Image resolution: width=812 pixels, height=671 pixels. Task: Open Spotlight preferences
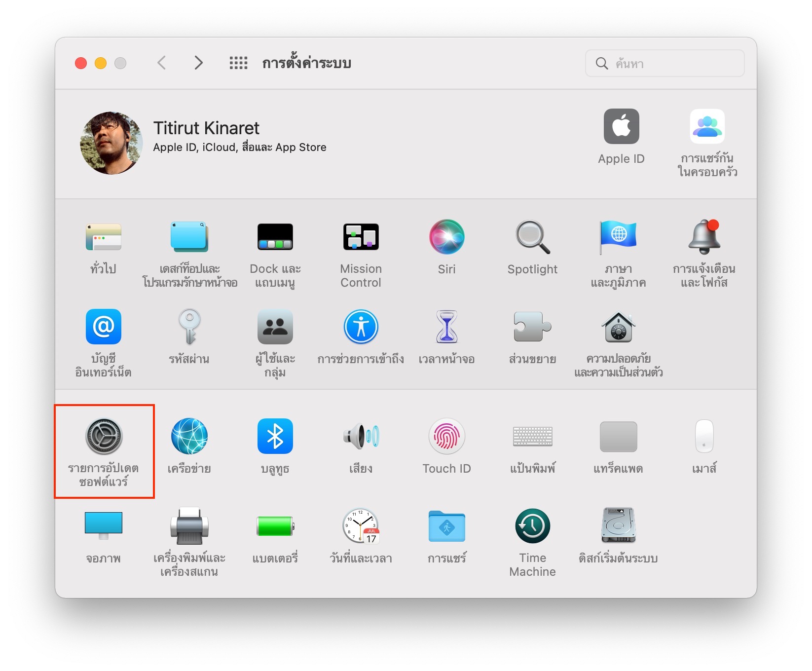coord(532,237)
